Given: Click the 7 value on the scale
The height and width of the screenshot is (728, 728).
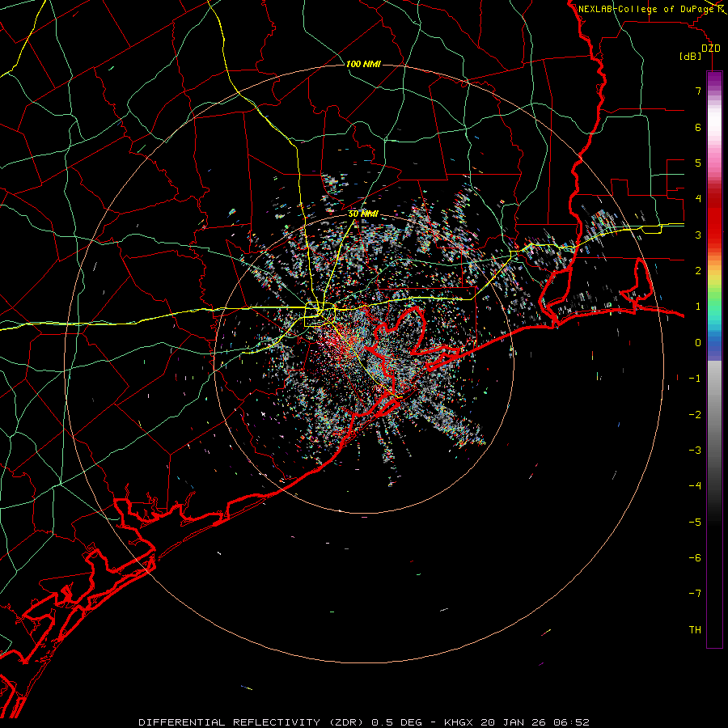Looking at the screenshot, I should tap(698, 91).
